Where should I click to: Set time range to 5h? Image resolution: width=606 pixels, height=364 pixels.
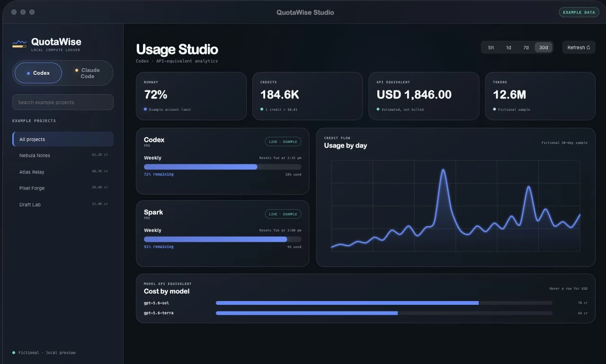pyautogui.click(x=491, y=47)
